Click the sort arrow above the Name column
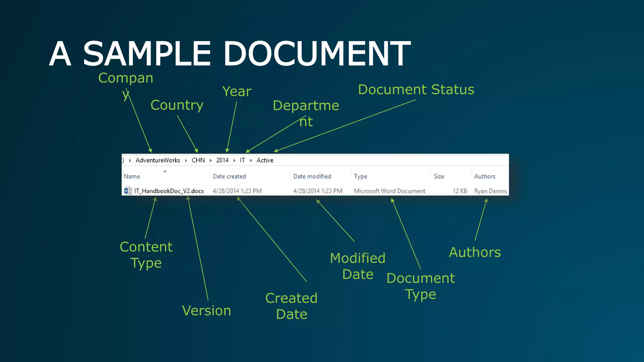 click(x=165, y=171)
